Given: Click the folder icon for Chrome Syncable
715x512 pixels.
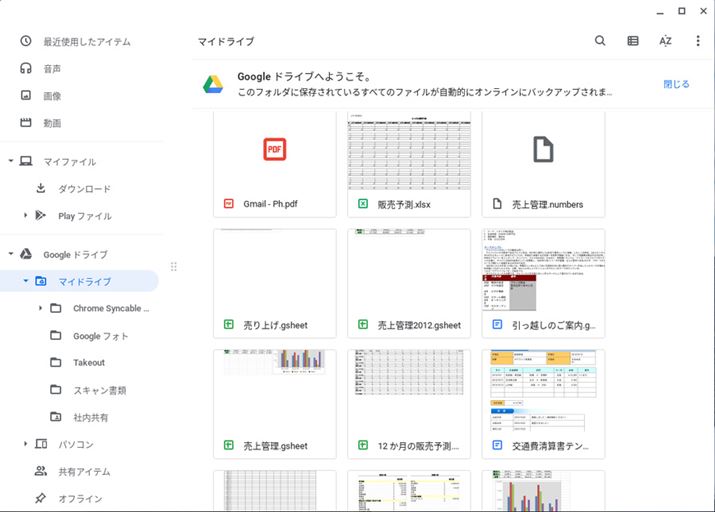Looking at the screenshot, I should tap(56, 308).
